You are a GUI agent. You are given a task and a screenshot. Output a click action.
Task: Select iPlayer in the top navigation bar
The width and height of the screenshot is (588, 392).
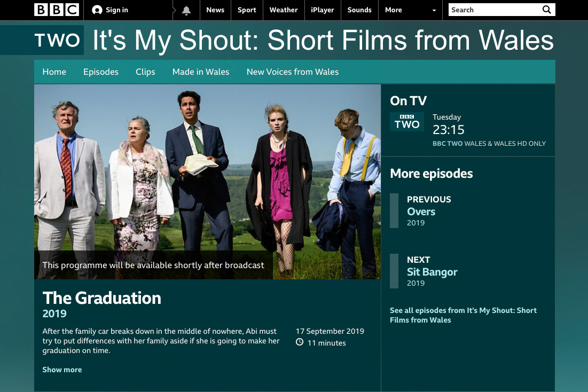click(322, 10)
